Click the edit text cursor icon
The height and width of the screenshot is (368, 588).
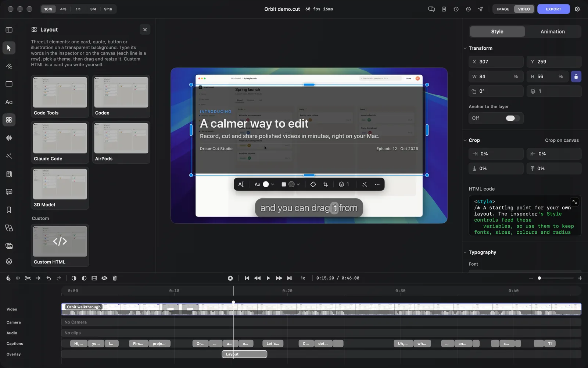241,184
